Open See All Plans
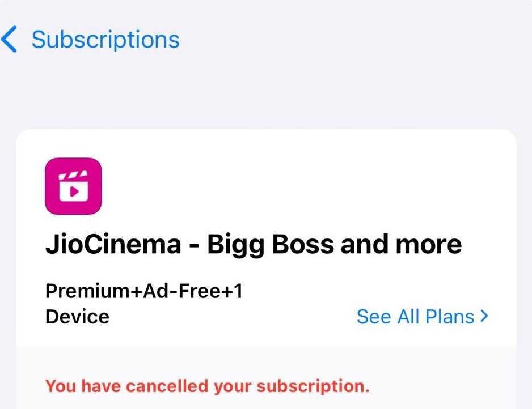532x409 pixels. pos(423,317)
